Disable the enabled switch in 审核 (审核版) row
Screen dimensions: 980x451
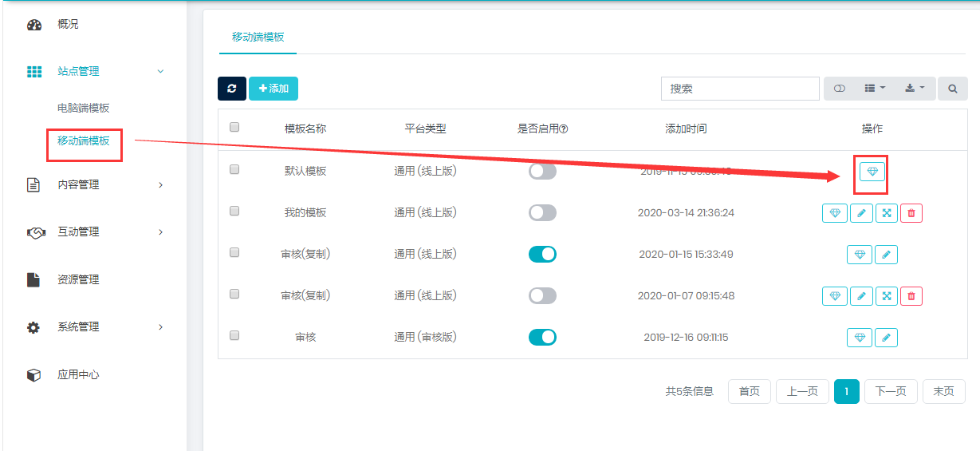(542, 338)
